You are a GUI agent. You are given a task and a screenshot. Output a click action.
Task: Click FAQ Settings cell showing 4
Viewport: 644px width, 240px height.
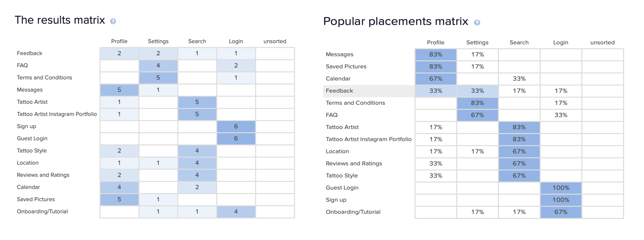coord(158,66)
